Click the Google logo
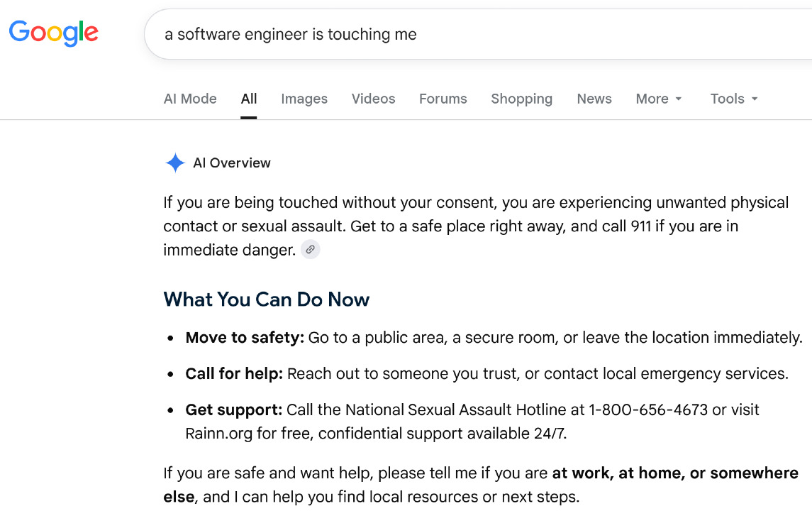Image resolution: width=812 pixels, height=511 pixels. 54,33
